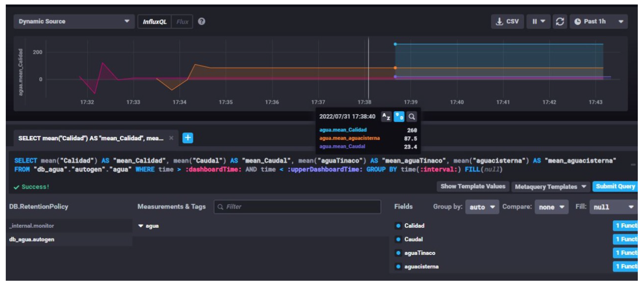Click the Submit Query button
The height and width of the screenshot is (285, 644).
pos(615,187)
